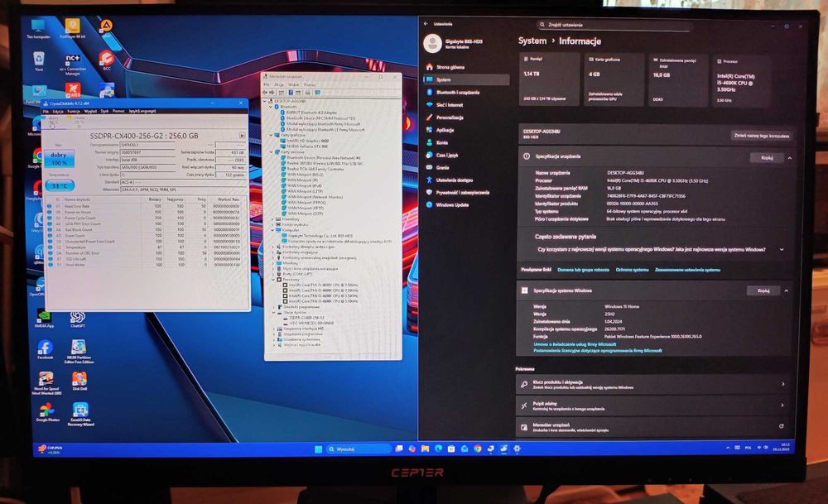Screen dimensions: 828x504
Task: Collapse the Specyfikacja systemu Windows section
Action: [787, 290]
